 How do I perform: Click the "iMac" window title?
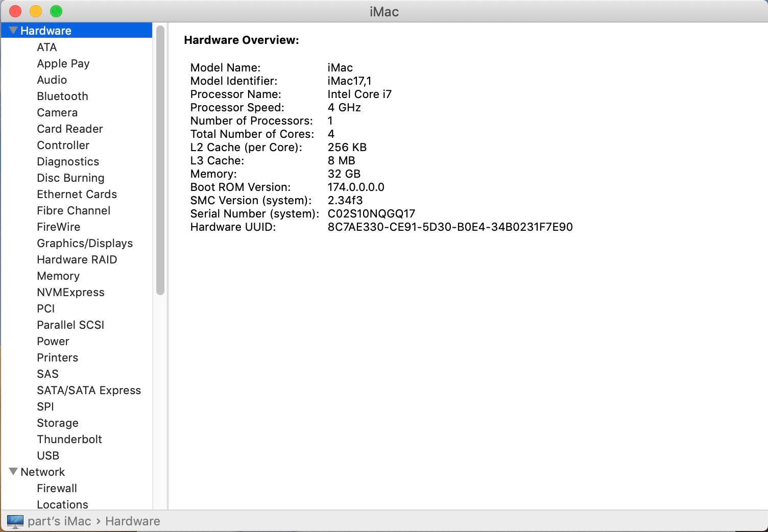[x=384, y=12]
